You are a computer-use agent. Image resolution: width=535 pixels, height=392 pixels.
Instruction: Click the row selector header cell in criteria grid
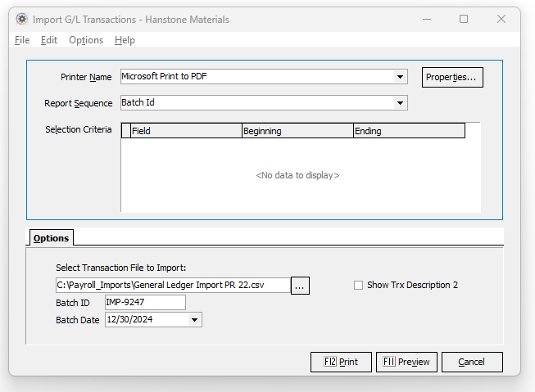coord(126,131)
